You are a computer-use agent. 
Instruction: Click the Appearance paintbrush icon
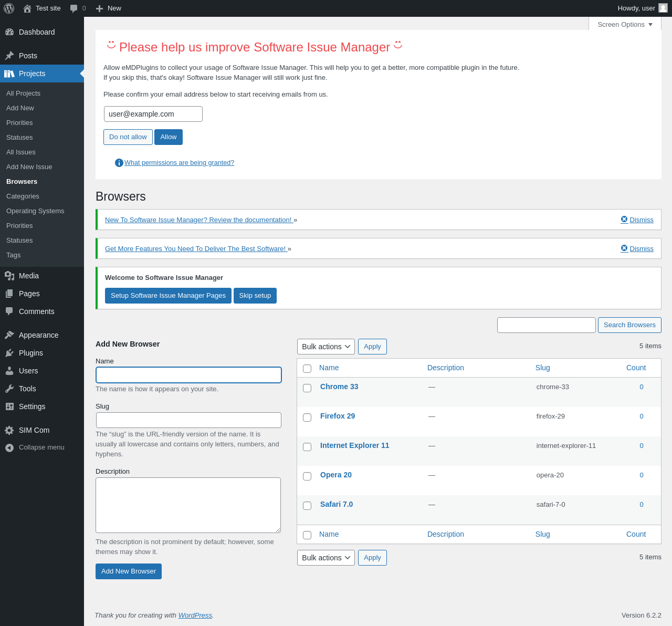pos(9,335)
